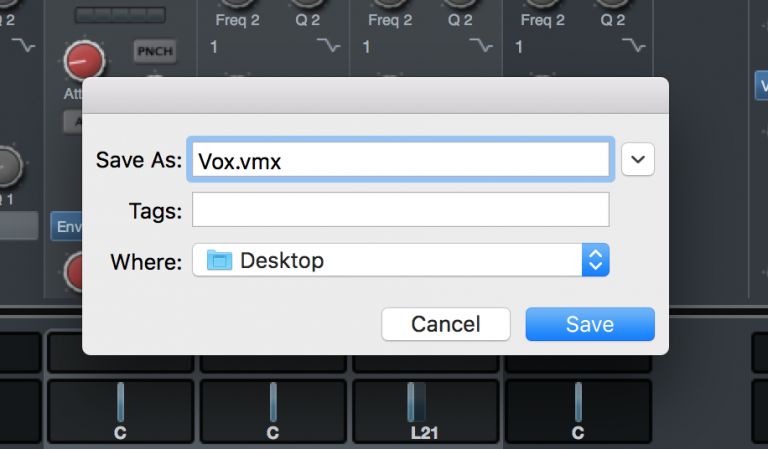Click into the Tags field
Viewport: 768px width, 449px height.
(401, 210)
